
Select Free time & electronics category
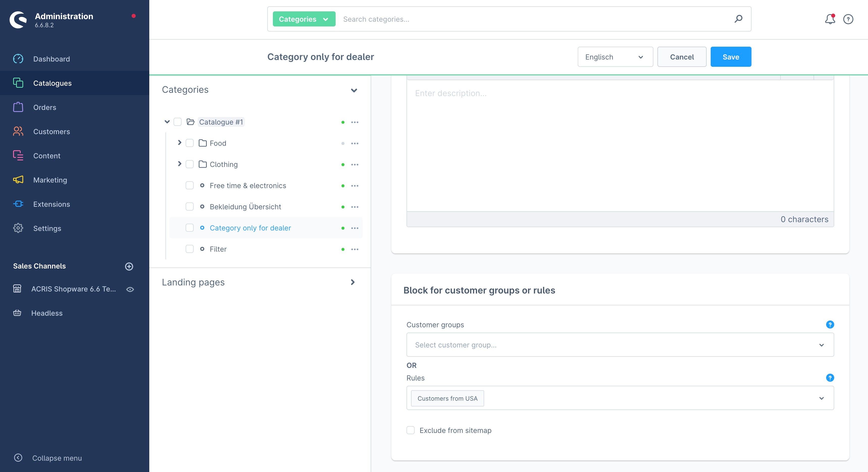tap(248, 186)
